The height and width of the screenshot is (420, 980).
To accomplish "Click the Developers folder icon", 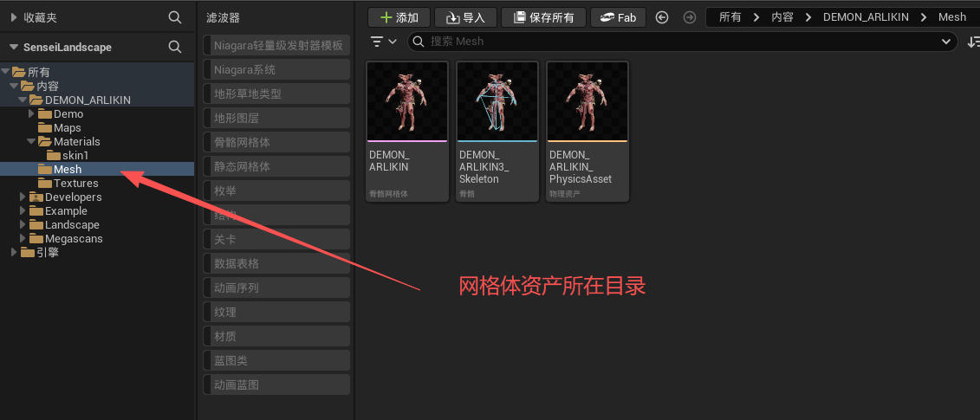I will pyautogui.click(x=36, y=197).
